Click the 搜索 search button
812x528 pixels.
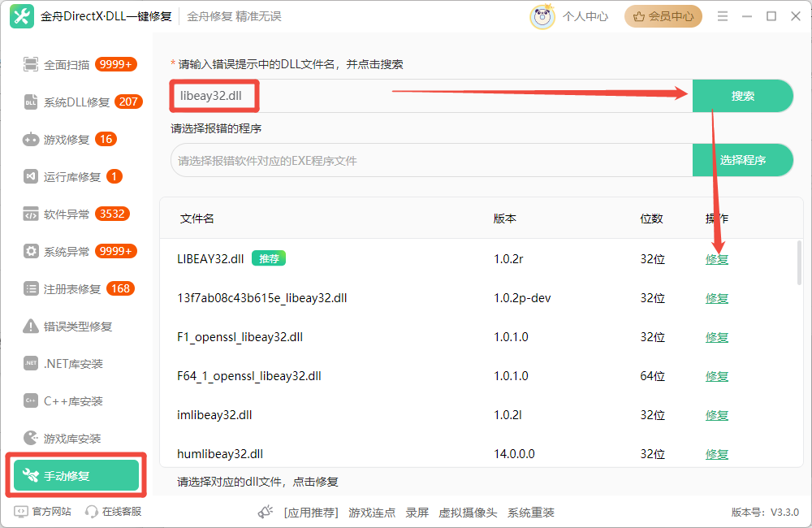(743, 96)
